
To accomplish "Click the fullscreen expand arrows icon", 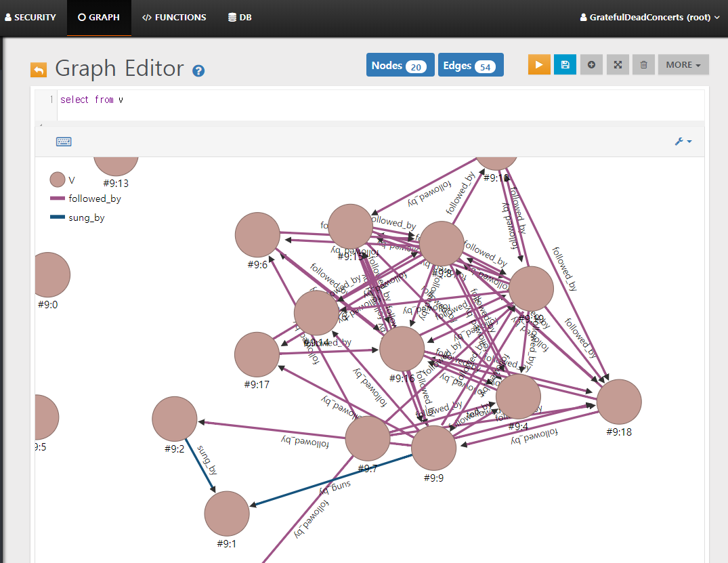I will (x=618, y=64).
